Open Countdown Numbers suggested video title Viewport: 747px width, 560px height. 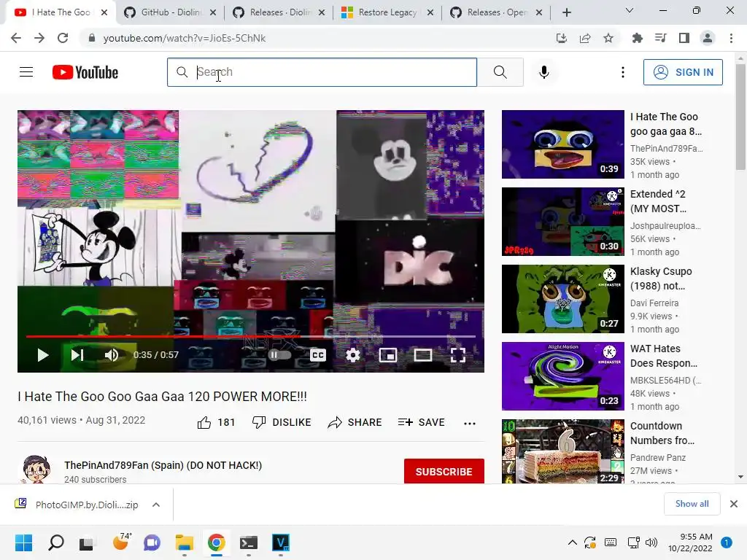tap(662, 433)
